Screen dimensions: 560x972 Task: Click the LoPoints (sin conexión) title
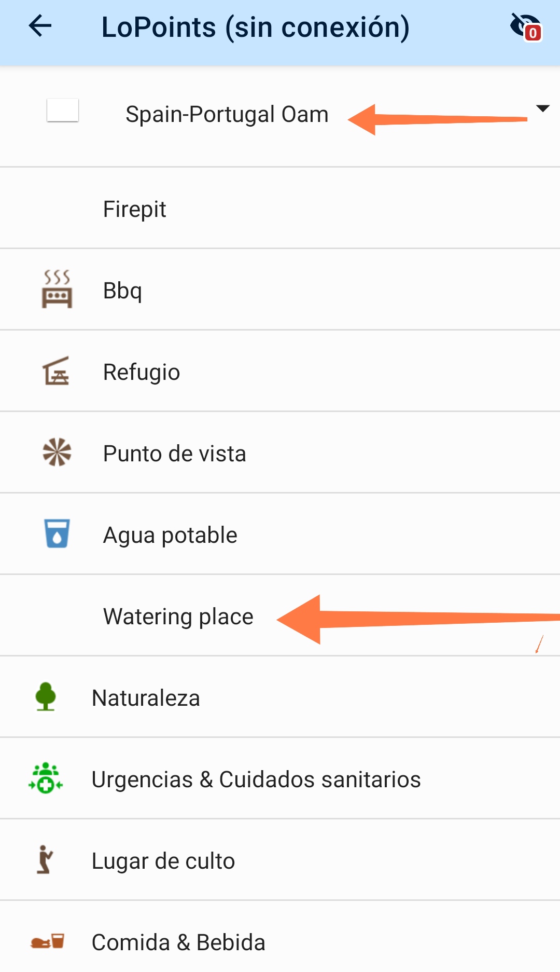(x=255, y=27)
